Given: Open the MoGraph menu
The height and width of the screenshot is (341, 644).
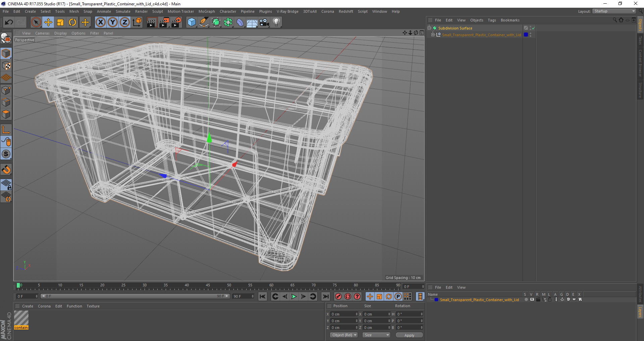Looking at the screenshot, I should [x=207, y=11].
